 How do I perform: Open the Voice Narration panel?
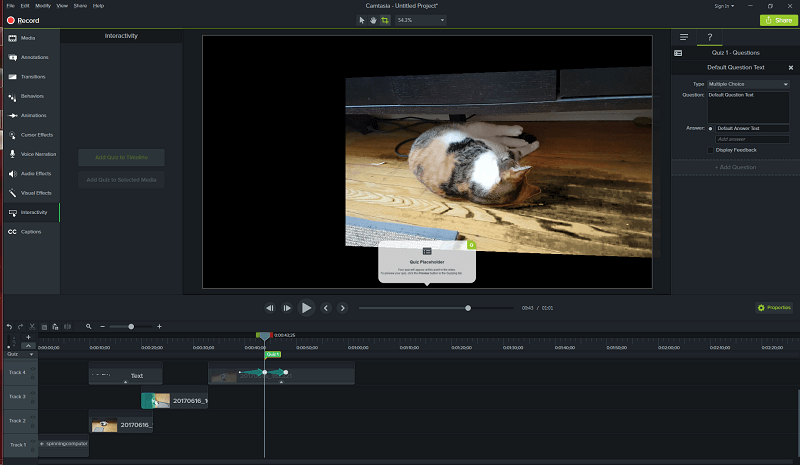(x=32, y=154)
